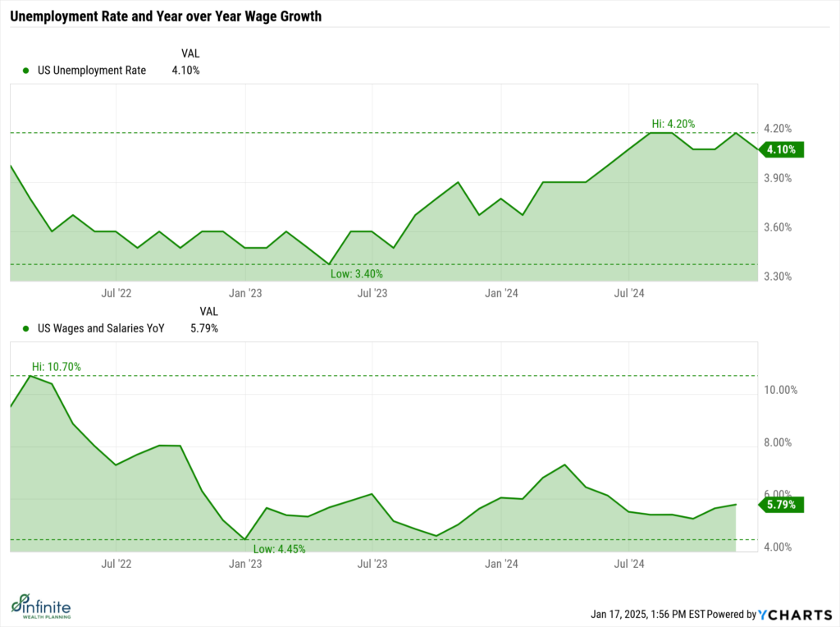This screenshot has width=840, height=627.
Task: Click the green dot beside US Wages and Salaries YoY
Action: pyautogui.click(x=27, y=328)
